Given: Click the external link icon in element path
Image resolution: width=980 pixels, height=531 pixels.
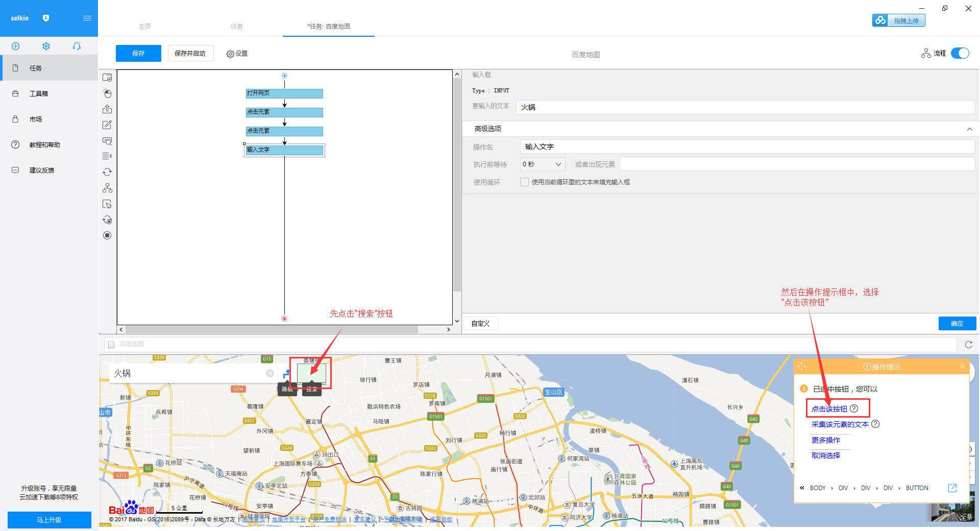Looking at the screenshot, I should coord(952,488).
